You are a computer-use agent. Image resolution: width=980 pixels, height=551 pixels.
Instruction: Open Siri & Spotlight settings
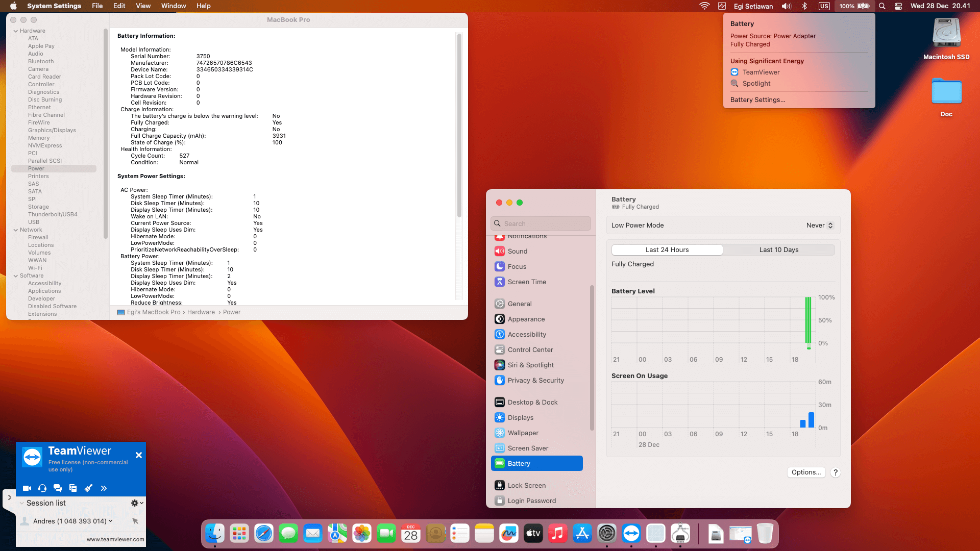[x=531, y=365]
